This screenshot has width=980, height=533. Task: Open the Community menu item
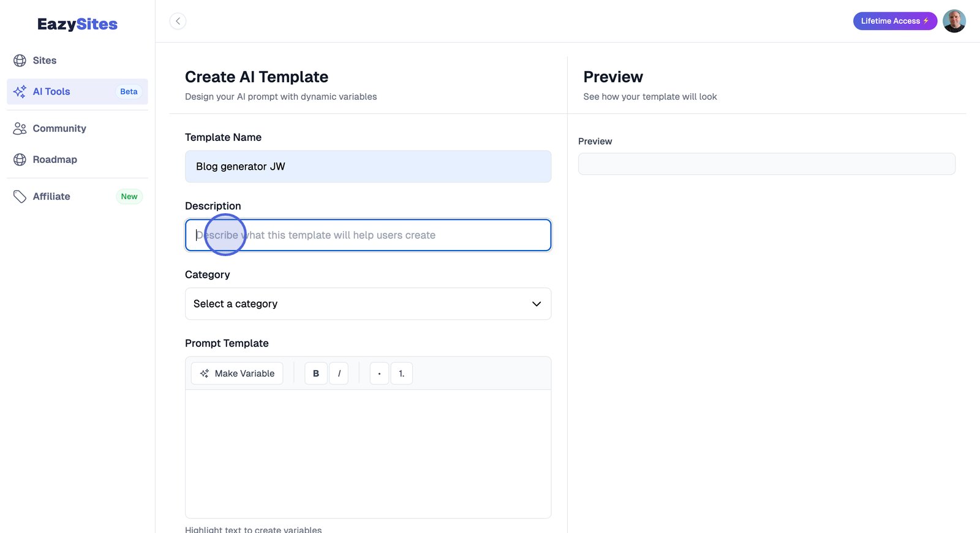pos(59,129)
